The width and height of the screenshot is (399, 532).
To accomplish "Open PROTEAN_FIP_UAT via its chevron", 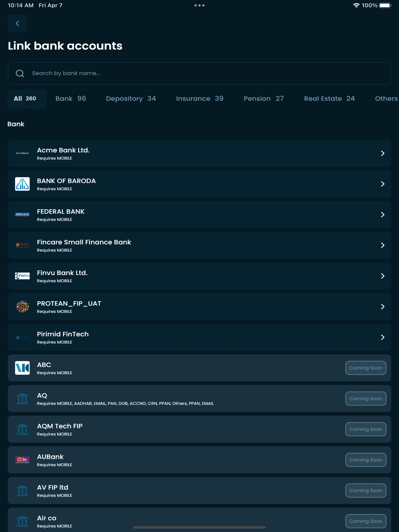I will (x=383, y=307).
